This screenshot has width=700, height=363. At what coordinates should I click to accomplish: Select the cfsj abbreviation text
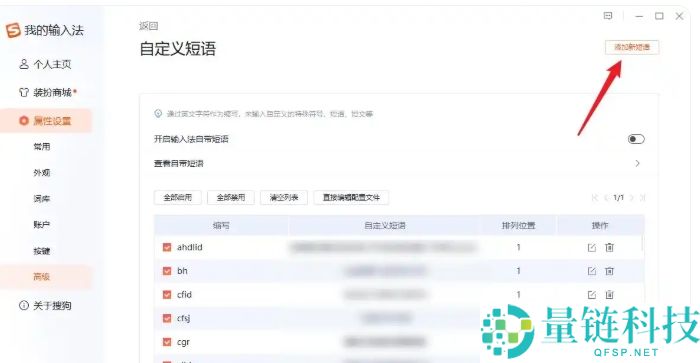(x=183, y=318)
